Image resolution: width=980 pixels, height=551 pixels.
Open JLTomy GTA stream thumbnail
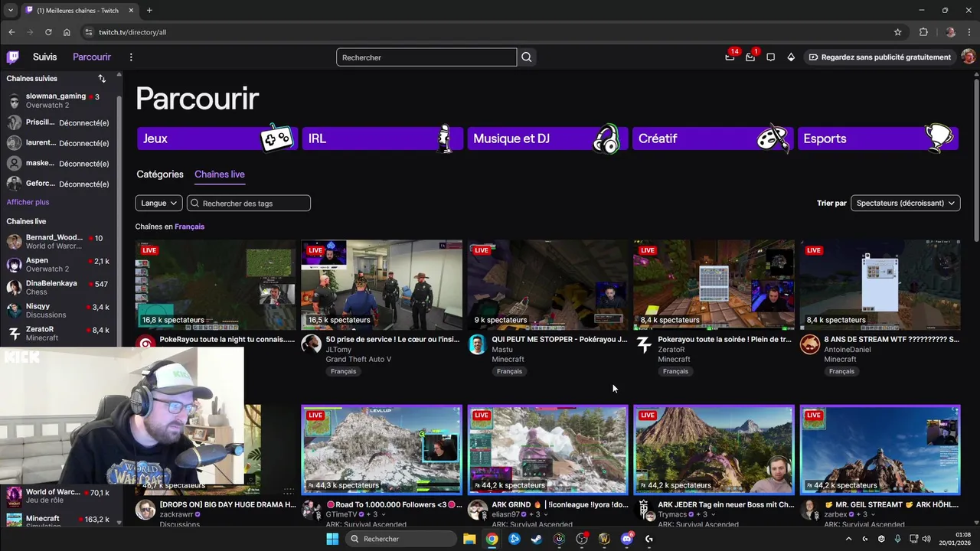(381, 285)
